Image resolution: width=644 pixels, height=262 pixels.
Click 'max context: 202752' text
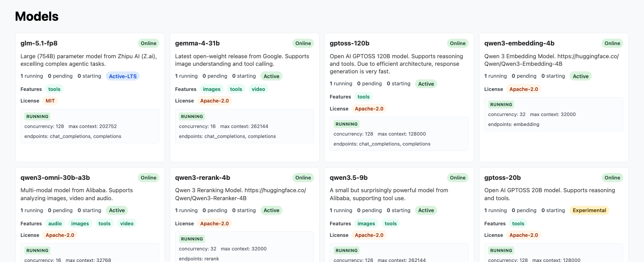(x=93, y=126)
